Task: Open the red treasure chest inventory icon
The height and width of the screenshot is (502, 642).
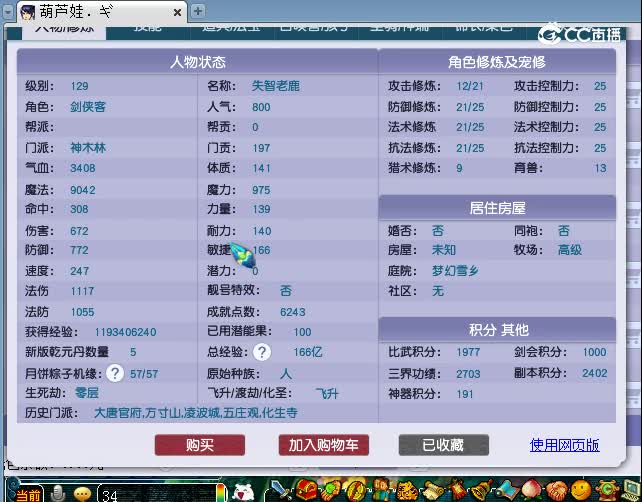Action: pyautogui.click(x=306, y=489)
